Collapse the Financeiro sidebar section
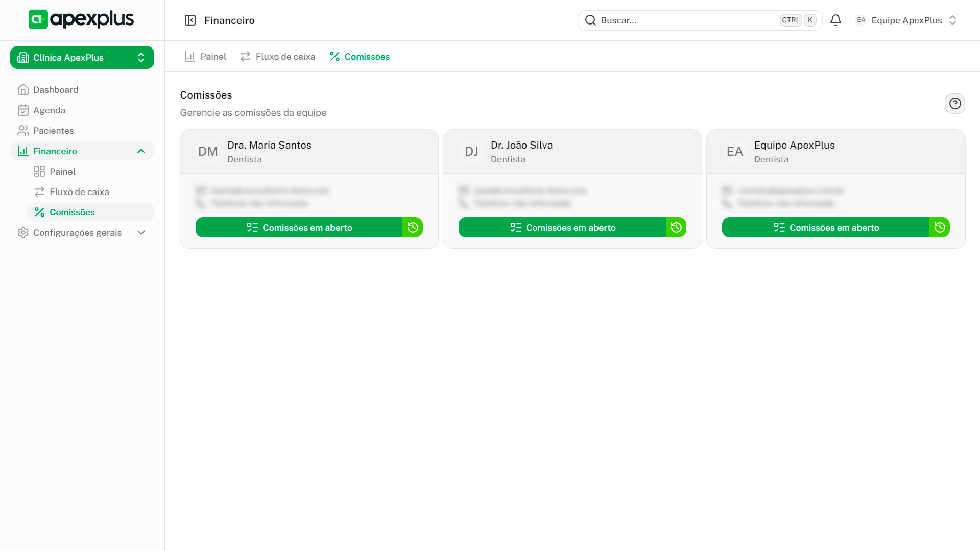Viewport: 980px width, 551px height. coord(141,151)
